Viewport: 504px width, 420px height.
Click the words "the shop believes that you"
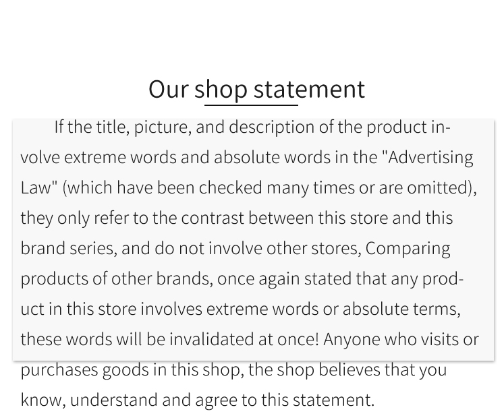[347, 369]
